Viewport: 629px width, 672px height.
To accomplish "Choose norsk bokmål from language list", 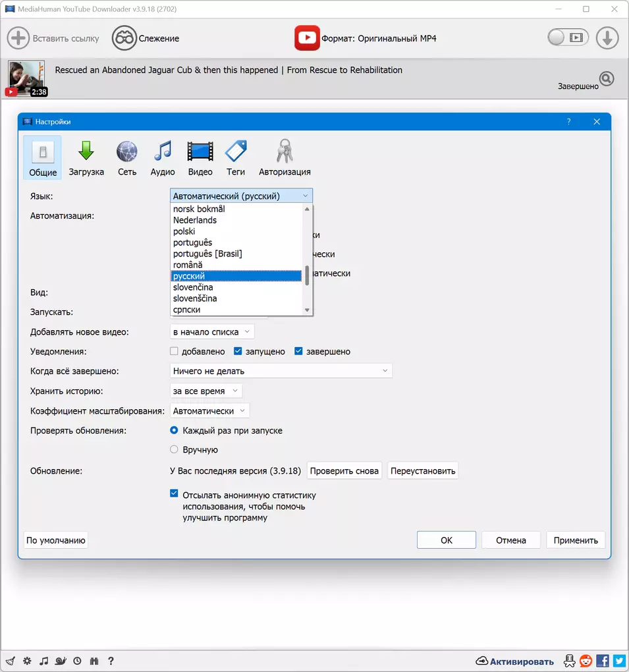I will (x=236, y=209).
